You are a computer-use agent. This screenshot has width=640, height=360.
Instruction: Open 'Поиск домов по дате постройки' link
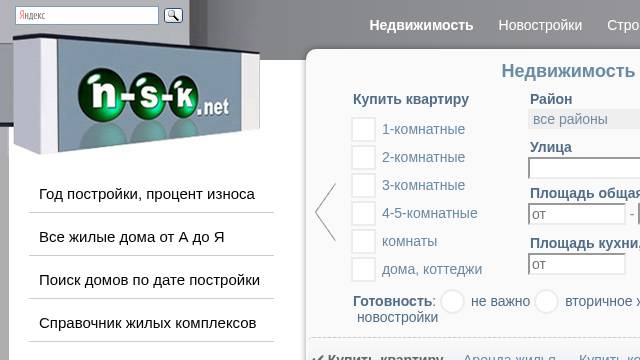(x=149, y=280)
